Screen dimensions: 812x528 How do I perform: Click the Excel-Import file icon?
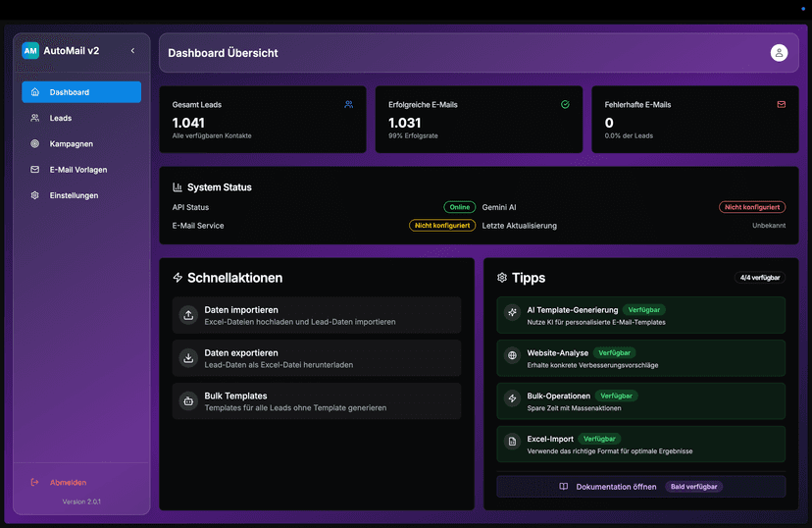click(511, 443)
